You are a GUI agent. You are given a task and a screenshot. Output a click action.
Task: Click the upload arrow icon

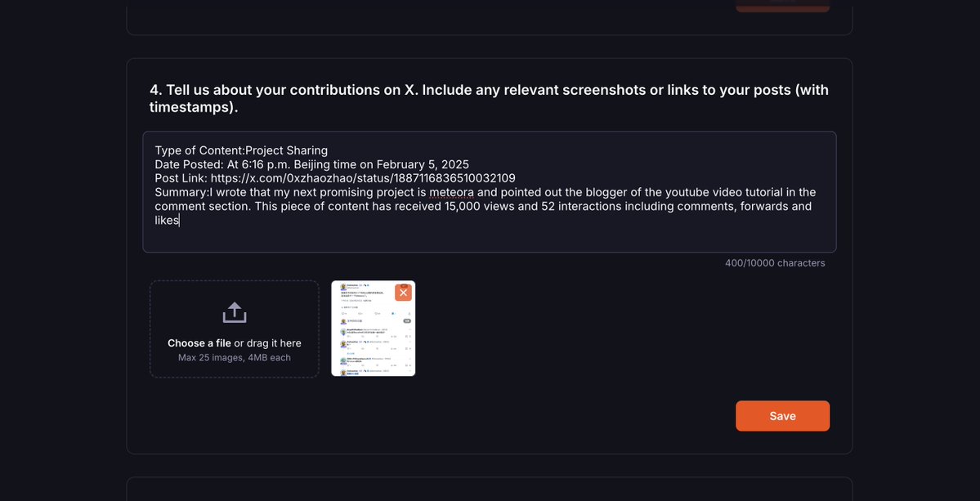pos(235,312)
